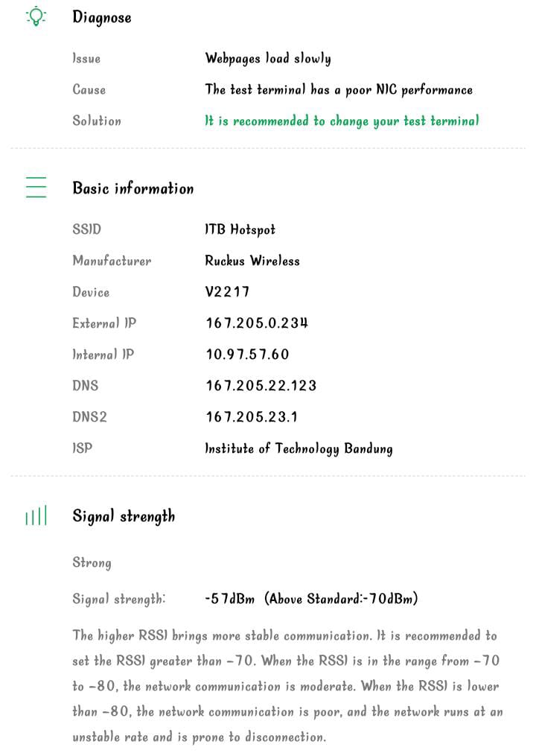Click the SSID value ITB Hotspot
The image size is (536, 756).
[x=240, y=229]
